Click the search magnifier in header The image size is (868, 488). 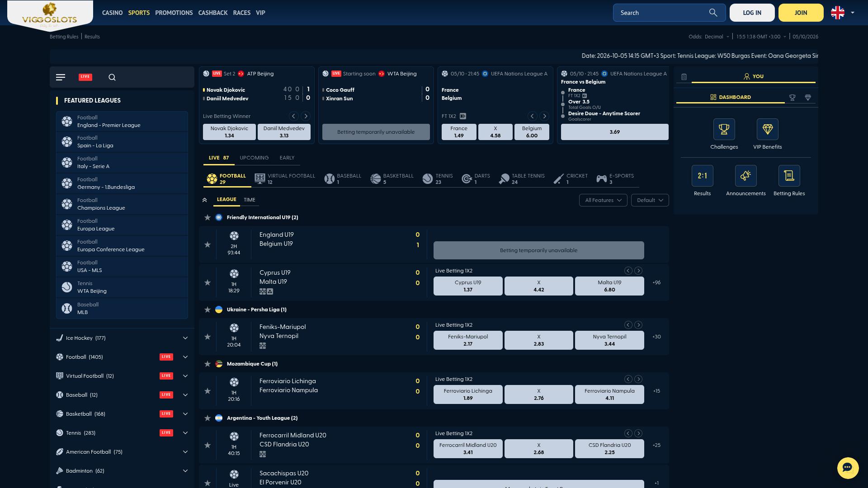click(713, 13)
